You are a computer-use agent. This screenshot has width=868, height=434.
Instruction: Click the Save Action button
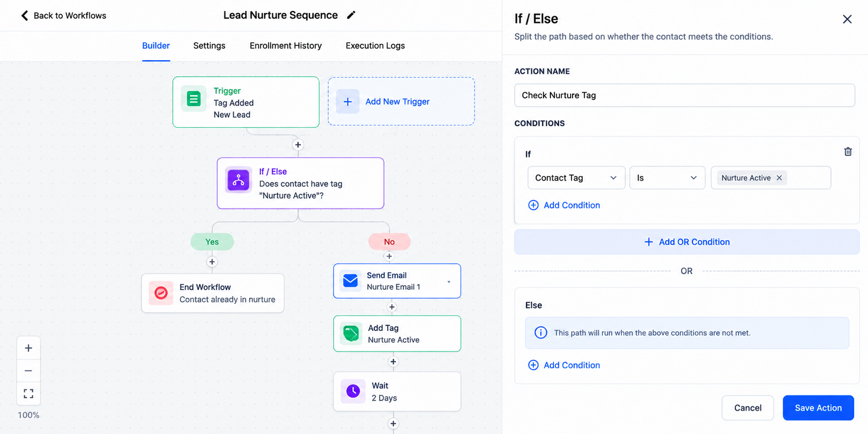(818, 408)
